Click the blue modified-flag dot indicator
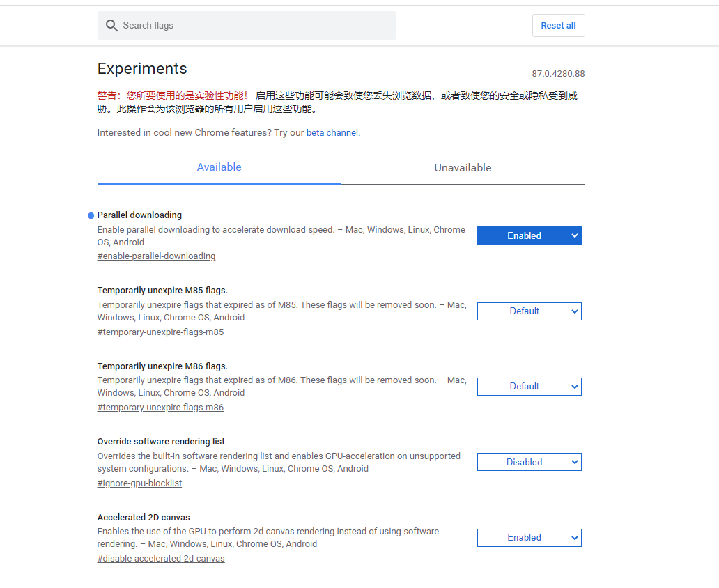This screenshot has width=719, height=588. tap(91, 215)
